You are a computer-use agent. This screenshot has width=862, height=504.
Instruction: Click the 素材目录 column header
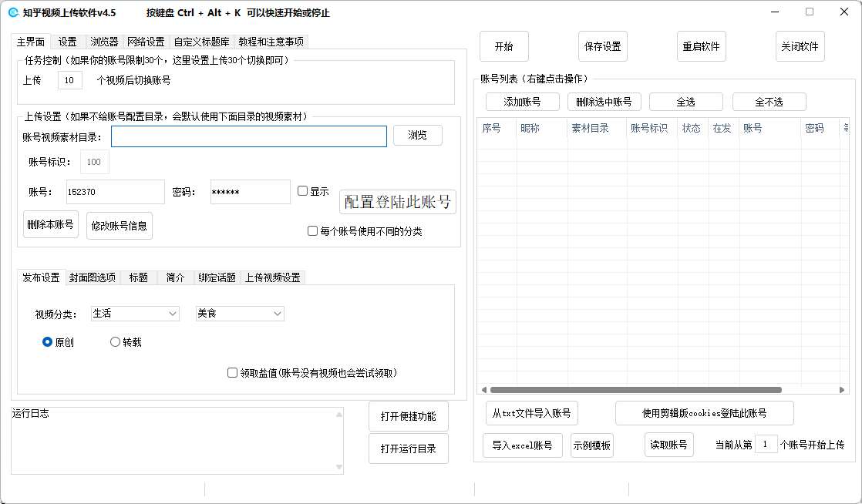597,128
